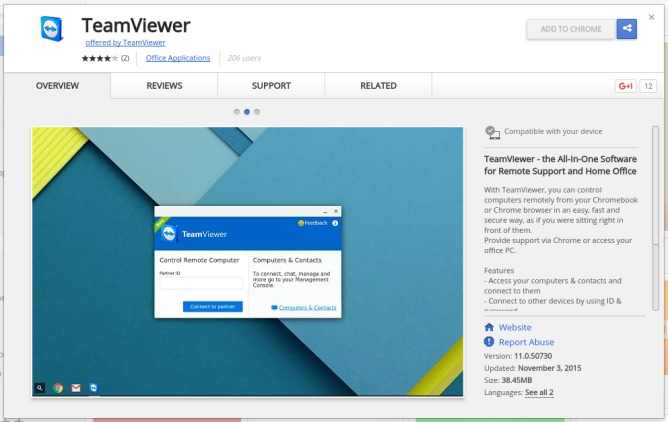Select the second screenshot carousel dot
This screenshot has height=422, width=668.
[247, 112]
